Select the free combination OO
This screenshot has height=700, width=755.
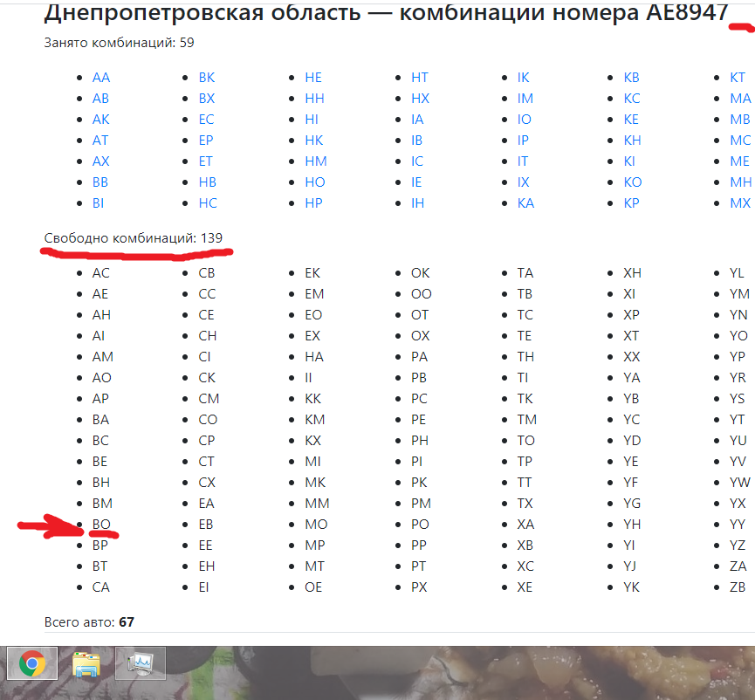point(422,294)
